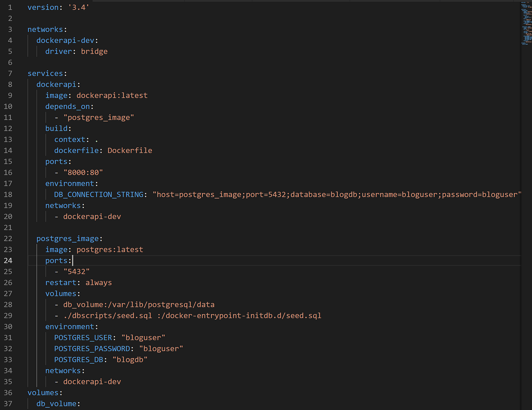The image size is (532, 410).
Task: Click the POSTGRES_USER environment key
Action: pyautogui.click(x=83, y=337)
